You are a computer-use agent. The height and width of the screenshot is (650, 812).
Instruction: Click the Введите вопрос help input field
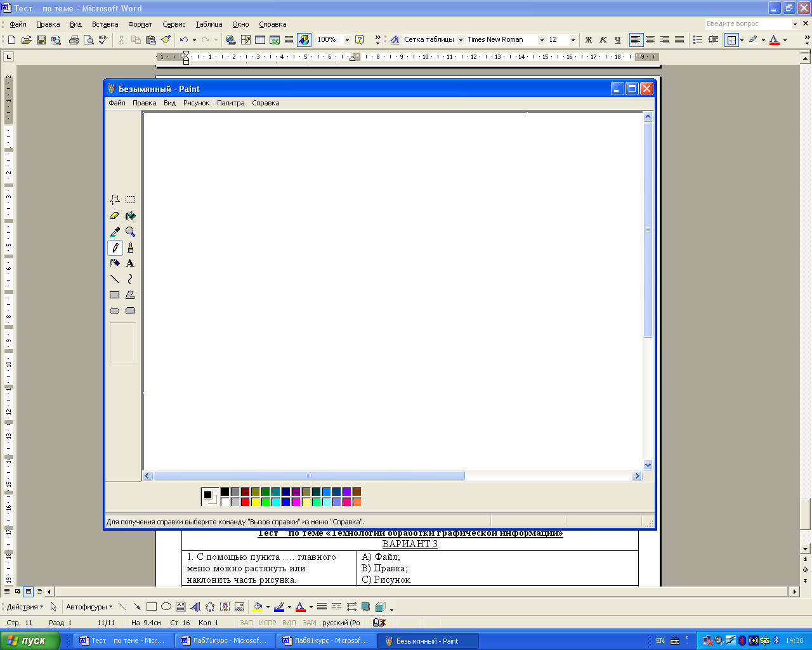coord(747,23)
